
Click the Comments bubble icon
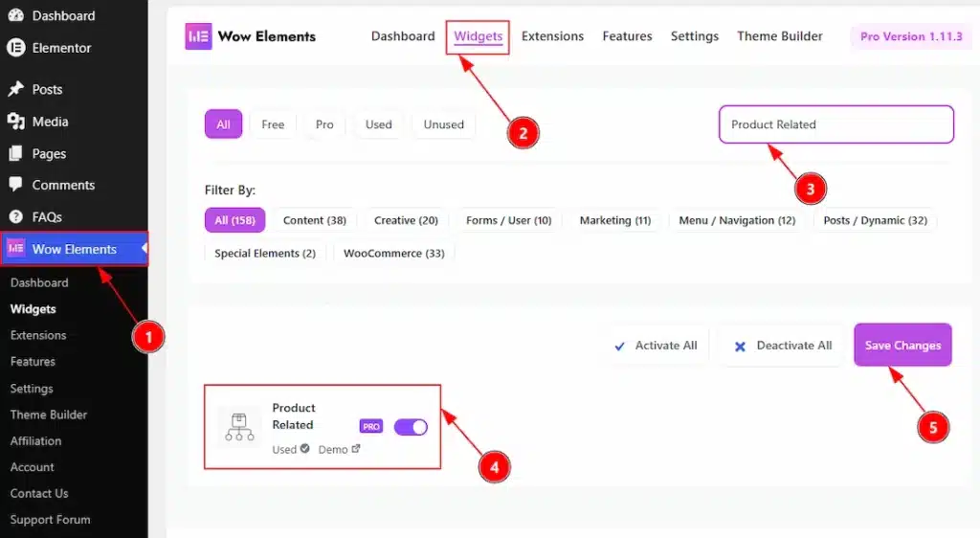(x=15, y=185)
